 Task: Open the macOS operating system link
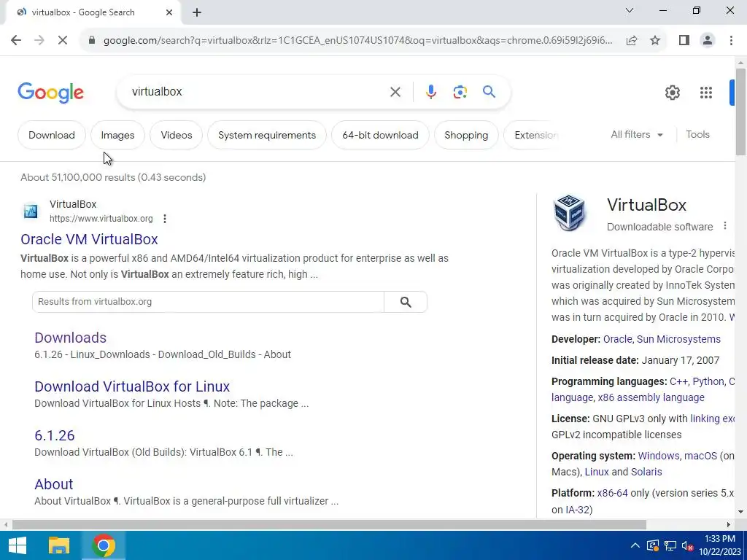pos(700,456)
